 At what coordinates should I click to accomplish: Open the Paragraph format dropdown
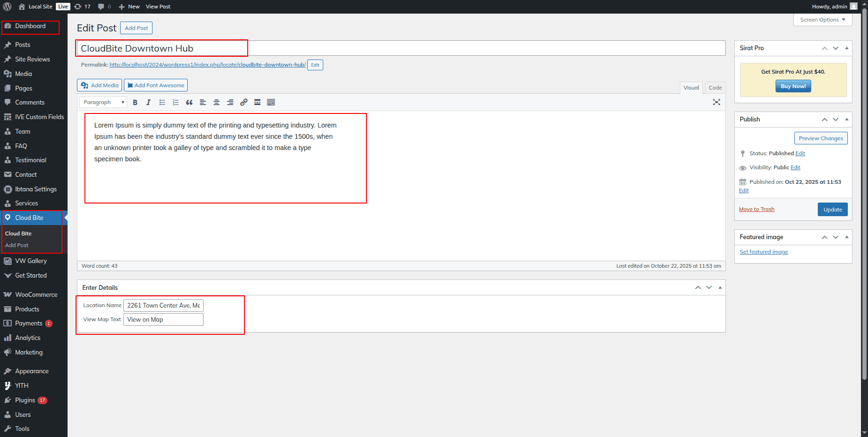tap(103, 102)
